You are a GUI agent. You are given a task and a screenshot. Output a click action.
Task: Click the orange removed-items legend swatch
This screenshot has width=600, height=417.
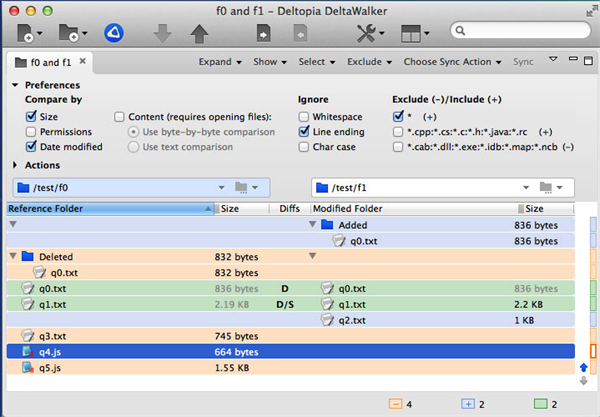(395, 404)
